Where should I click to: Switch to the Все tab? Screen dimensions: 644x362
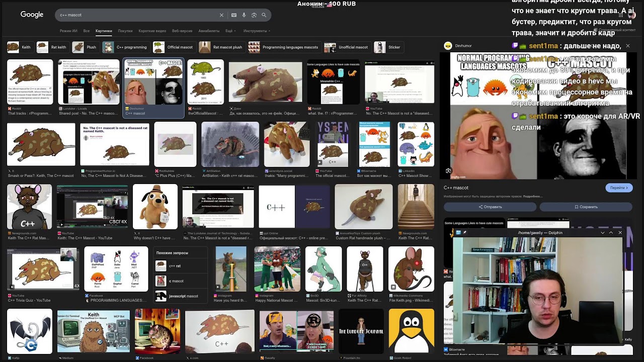pos(87,31)
